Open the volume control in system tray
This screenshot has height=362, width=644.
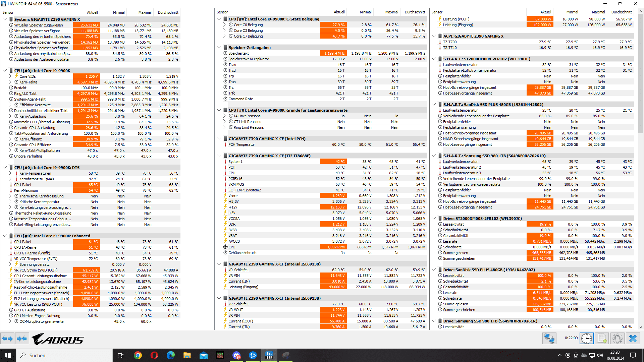[x=600, y=355]
